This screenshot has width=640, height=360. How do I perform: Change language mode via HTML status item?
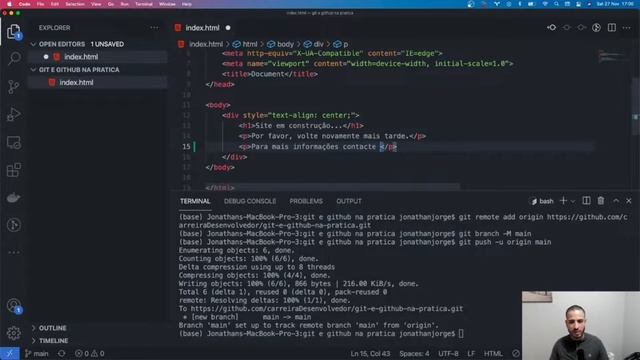493,353
